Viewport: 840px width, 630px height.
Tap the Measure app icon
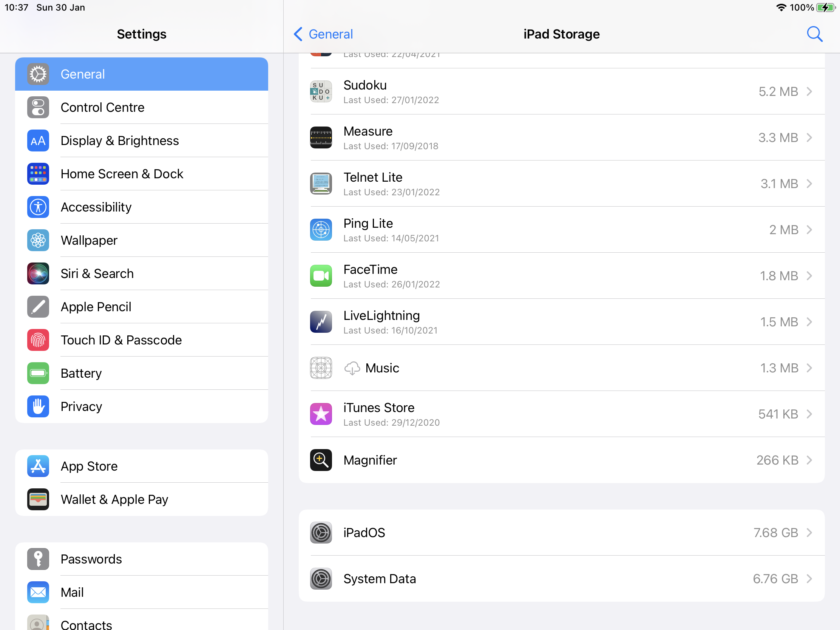(321, 137)
